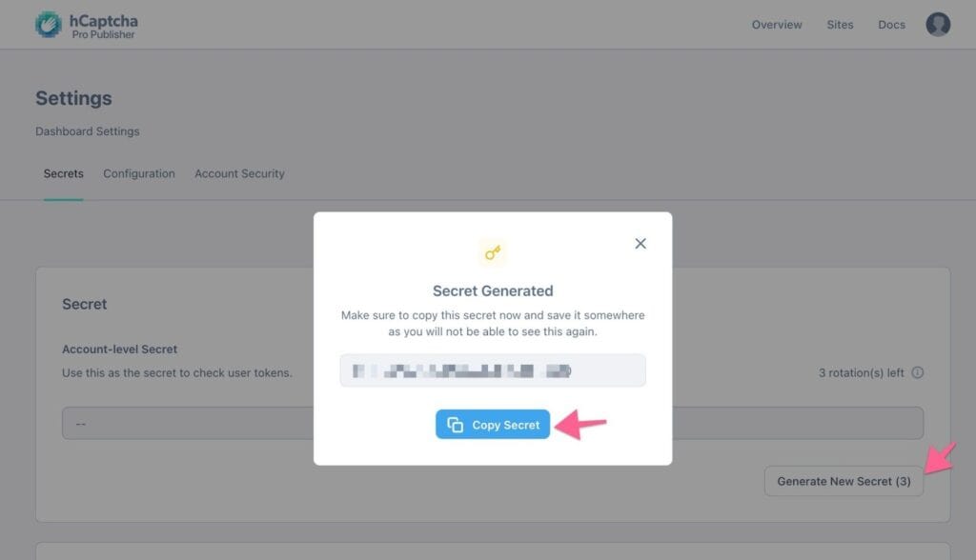Click the hCaptcha Pro Publisher brand text

click(x=104, y=26)
